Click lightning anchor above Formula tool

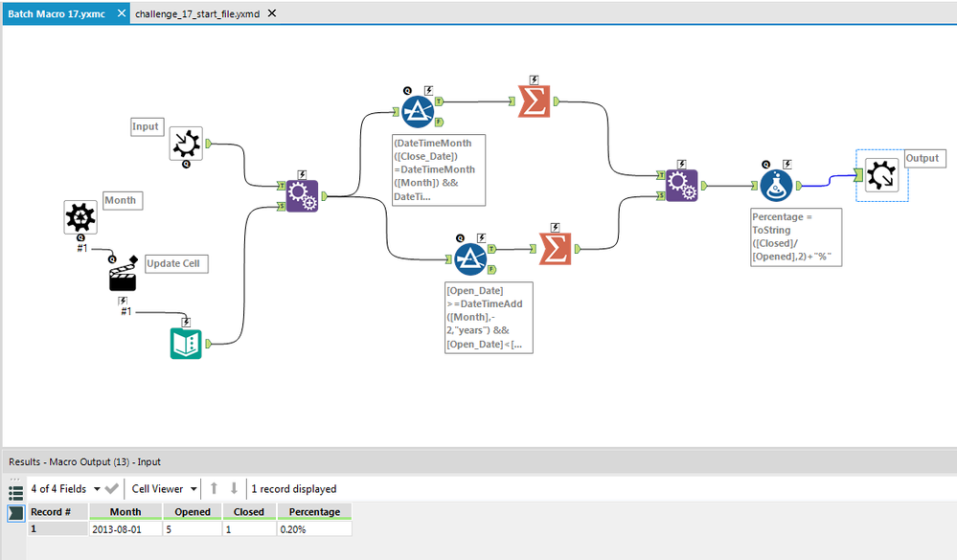787,164
